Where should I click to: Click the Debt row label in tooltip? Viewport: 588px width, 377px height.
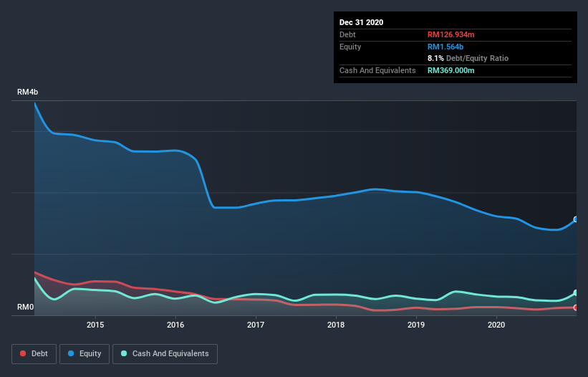tap(347, 34)
